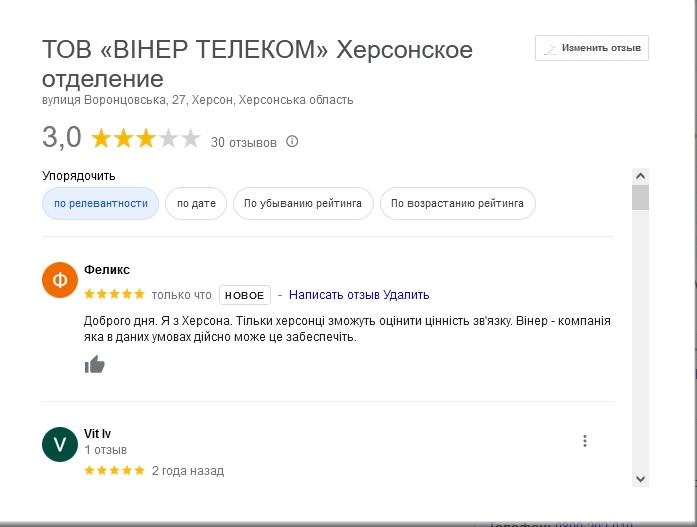
Task: Click Феликс orange avatar
Action: (60, 280)
